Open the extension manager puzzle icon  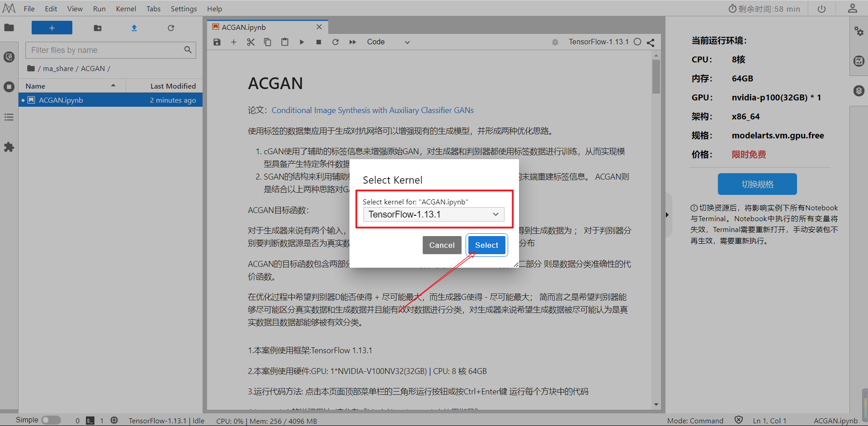(x=9, y=147)
